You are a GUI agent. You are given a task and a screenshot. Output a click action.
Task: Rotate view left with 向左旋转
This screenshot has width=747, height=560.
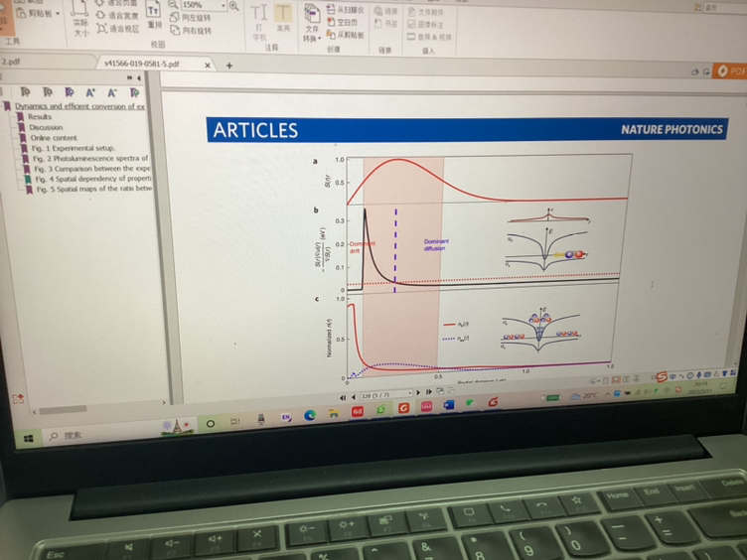pyautogui.click(x=191, y=18)
